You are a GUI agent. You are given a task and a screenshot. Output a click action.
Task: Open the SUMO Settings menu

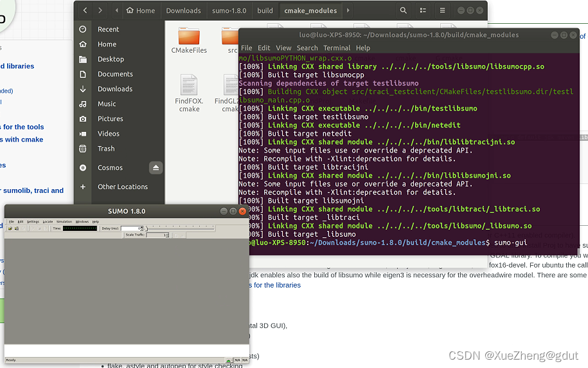(33, 221)
